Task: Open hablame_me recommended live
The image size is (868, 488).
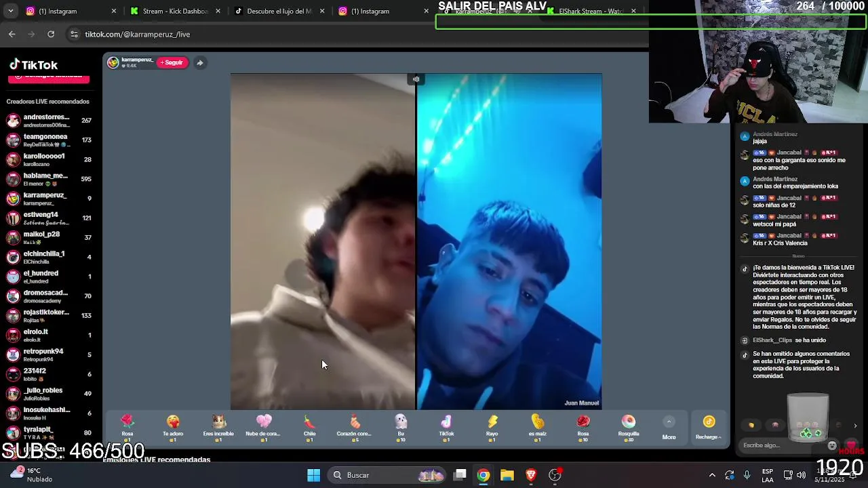Action: 49,179
